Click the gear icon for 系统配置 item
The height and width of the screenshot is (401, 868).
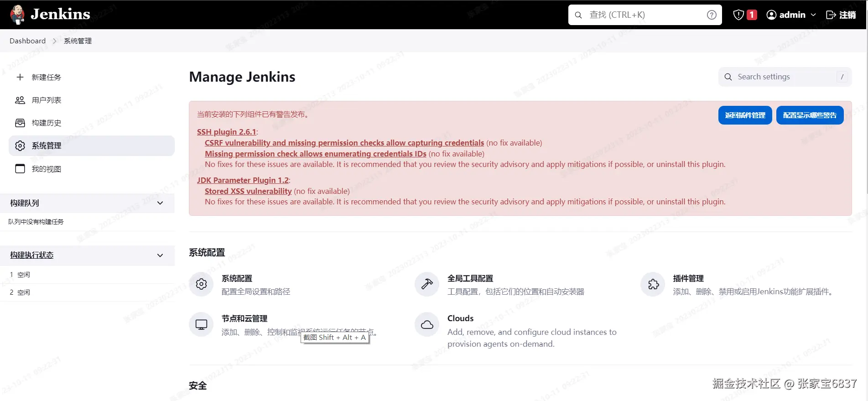pos(201,284)
